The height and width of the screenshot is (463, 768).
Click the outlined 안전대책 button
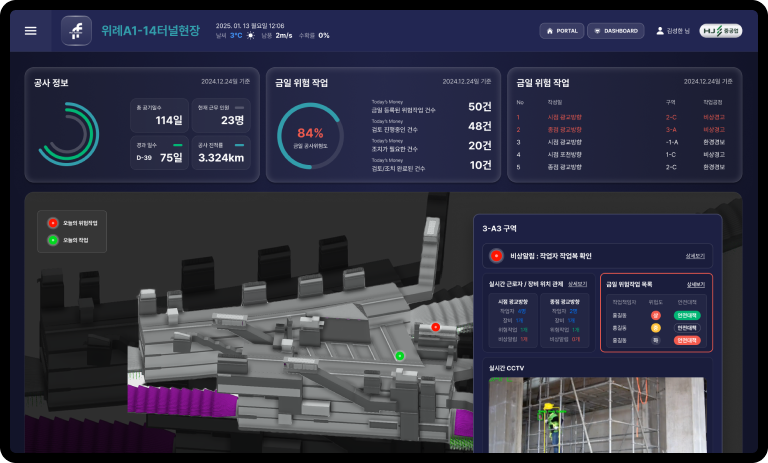687,328
